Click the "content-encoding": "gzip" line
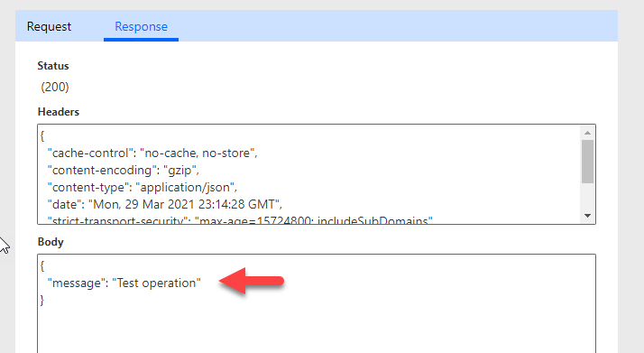Viewport: 644px width, 353px height. pos(124,171)
